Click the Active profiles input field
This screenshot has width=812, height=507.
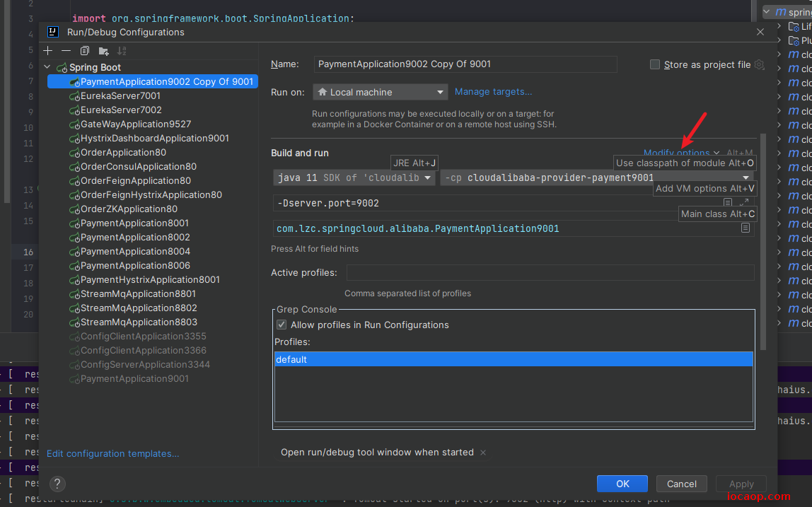(550, 272)
